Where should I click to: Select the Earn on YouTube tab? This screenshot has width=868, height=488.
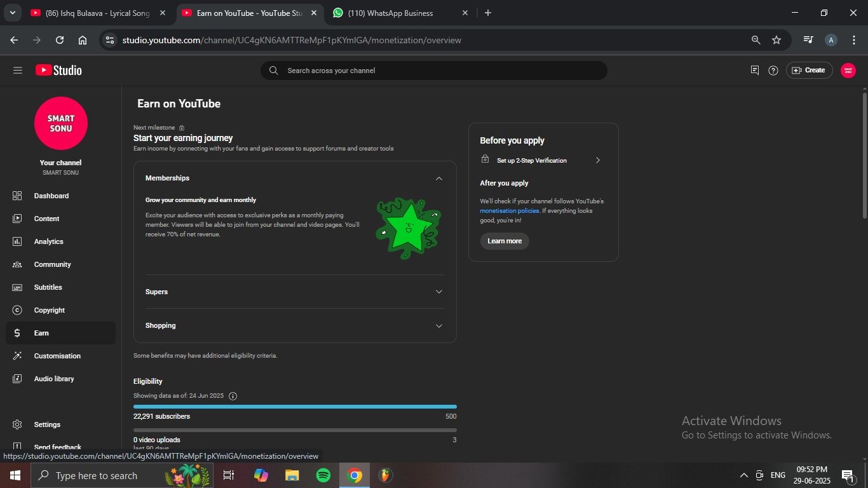248,13
